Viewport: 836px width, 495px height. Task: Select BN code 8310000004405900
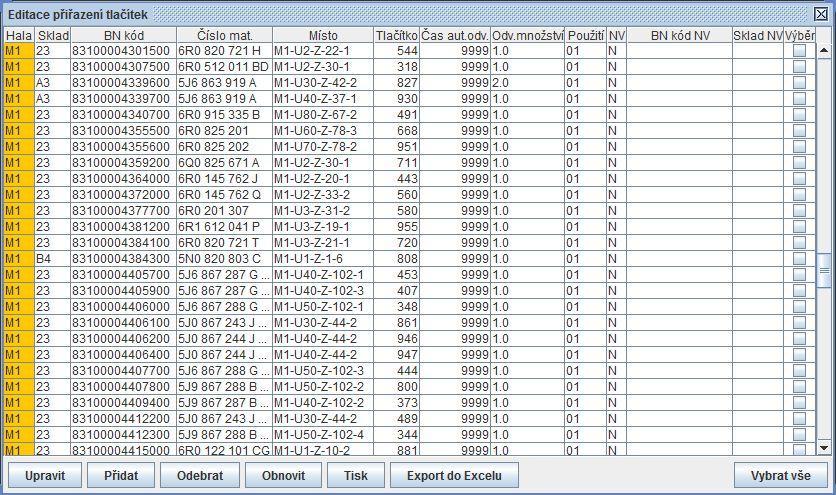(x=124, y=291)
